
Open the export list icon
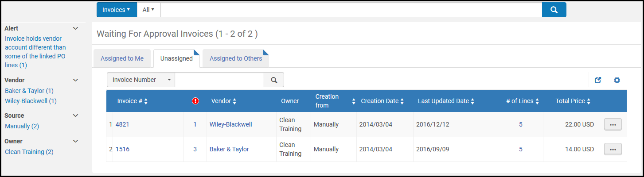(598, 80)
